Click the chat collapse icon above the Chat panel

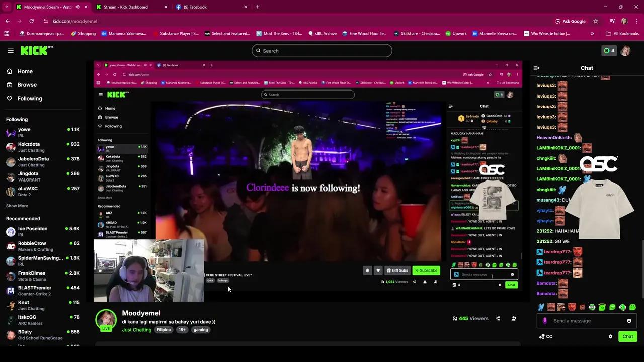pos(536,68)
